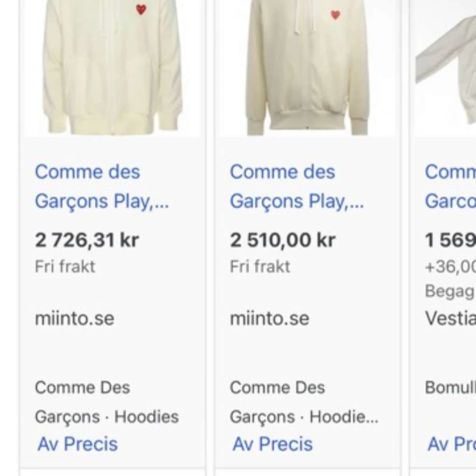Open title link of the 2 510,00 kr product
This screenshot has width=476, height=476.
pyautogui.click(x=296, y=186)
